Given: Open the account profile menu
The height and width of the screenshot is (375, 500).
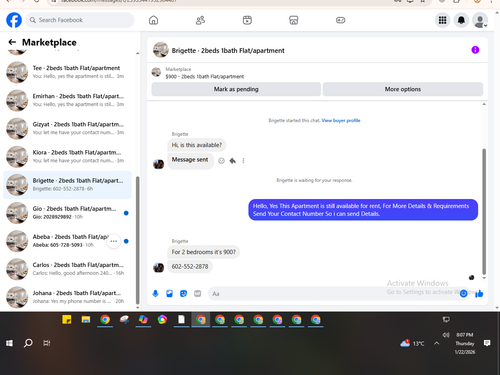Looking at the screenshot, I should [x=480, y=20].
